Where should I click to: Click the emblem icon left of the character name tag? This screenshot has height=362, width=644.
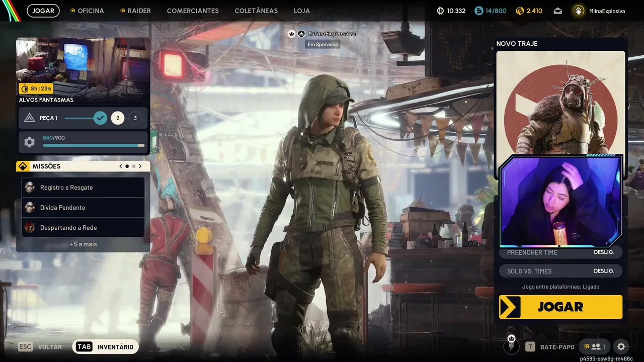301,34
